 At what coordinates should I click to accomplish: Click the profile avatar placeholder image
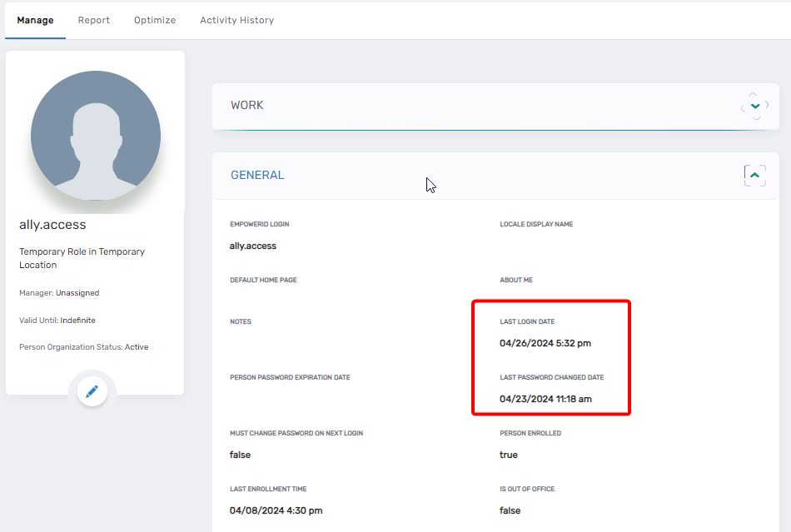pos(95,134)
